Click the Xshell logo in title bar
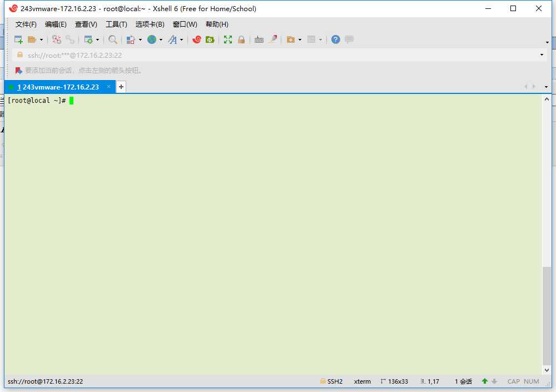 [x=13, y=8]
